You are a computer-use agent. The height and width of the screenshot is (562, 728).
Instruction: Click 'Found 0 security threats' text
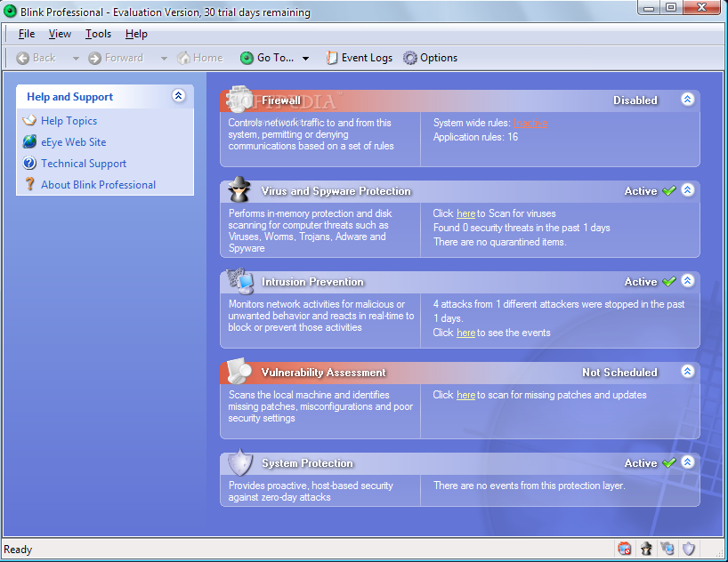click(x=522, y=228)
